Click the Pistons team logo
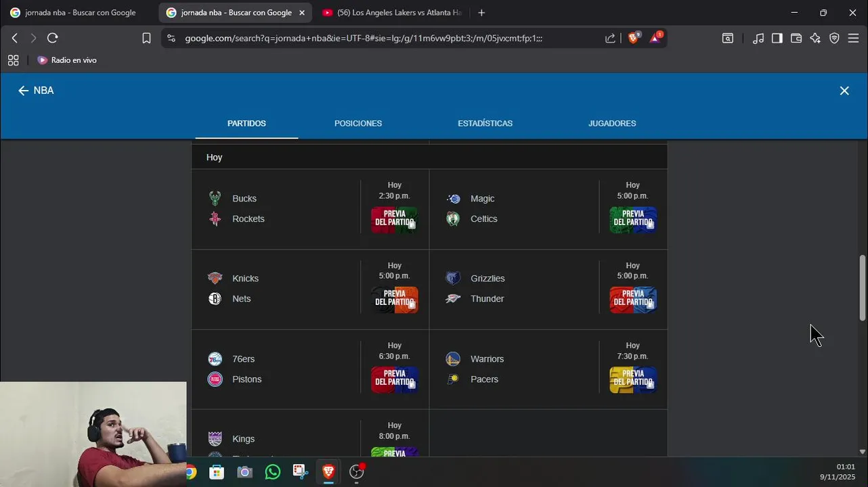Screen dimensions: 868x487 [x=215, y=379]
